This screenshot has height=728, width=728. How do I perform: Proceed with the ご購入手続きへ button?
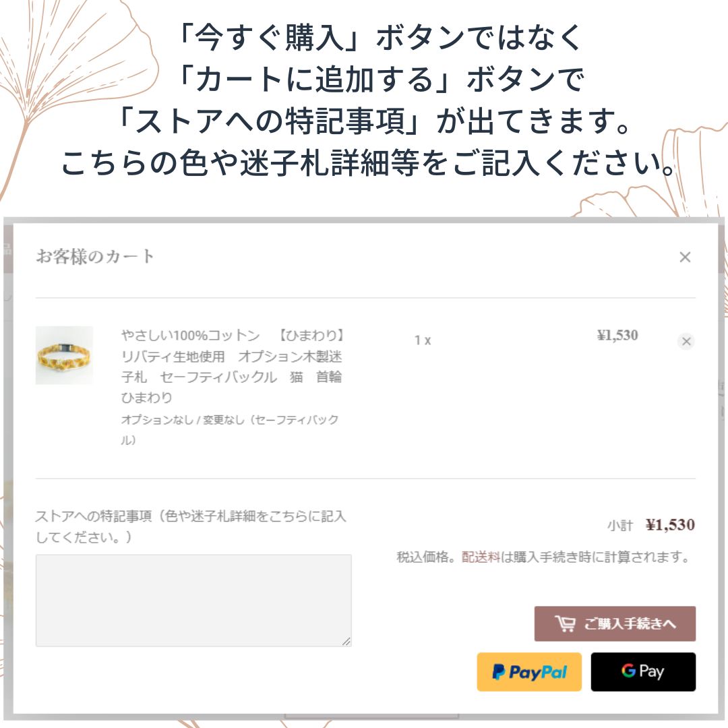pyautogui.click(x=615, y=624)
